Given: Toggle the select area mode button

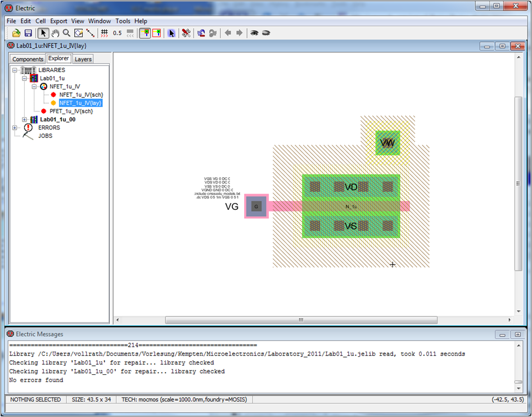Looking at the screenshot, I should (156, 33).
